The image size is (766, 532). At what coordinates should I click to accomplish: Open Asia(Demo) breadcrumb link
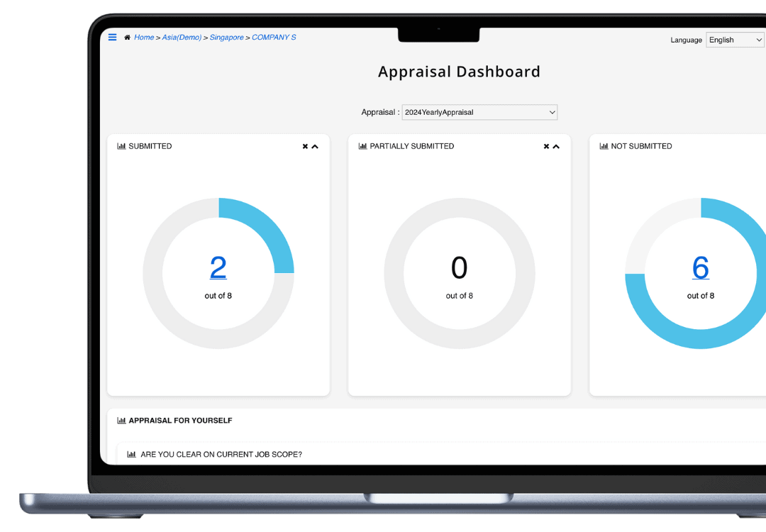tap(182, 38)
